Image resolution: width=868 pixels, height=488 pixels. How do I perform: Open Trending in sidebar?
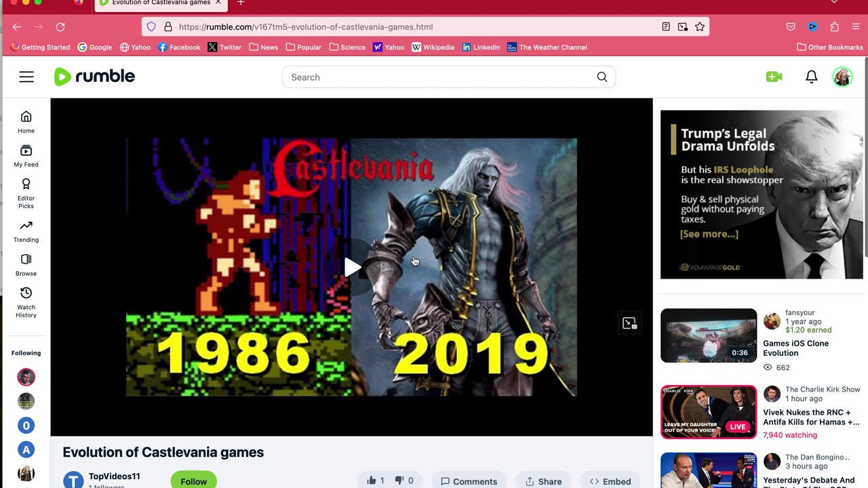pos(26,231)
